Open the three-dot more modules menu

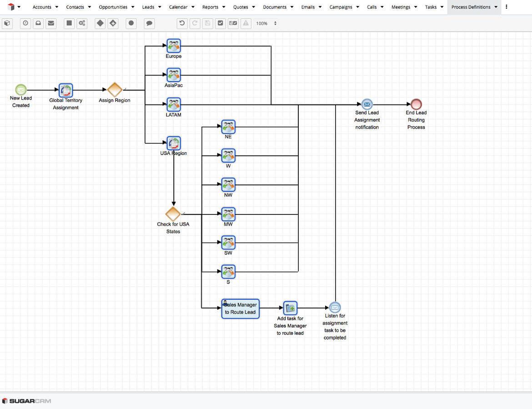click(x=507, y=7)
